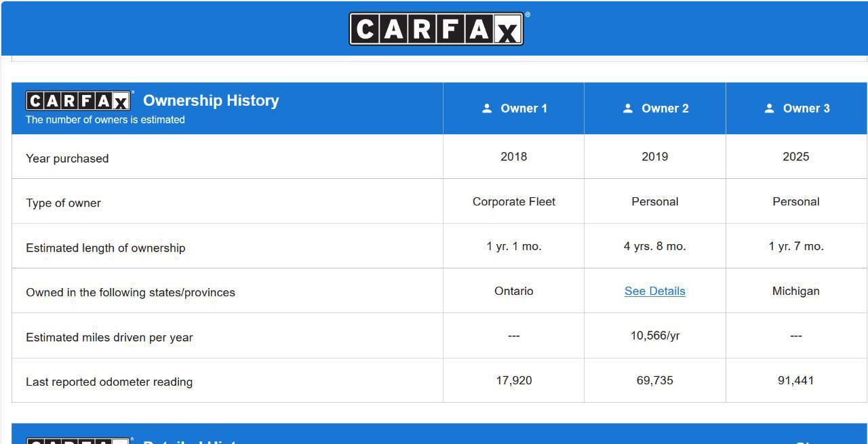Click the 91,441 odometer reading
This screenshot has height=444, width=868.
click(796, 380)
